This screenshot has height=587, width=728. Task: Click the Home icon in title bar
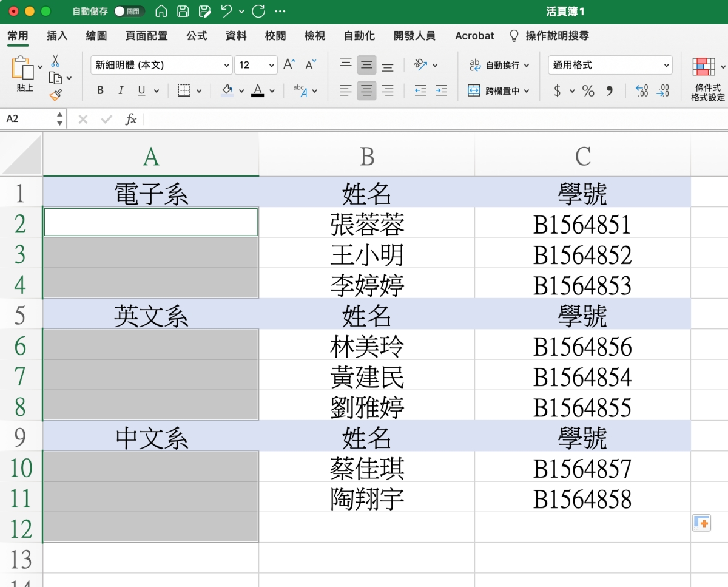(161, 12)
